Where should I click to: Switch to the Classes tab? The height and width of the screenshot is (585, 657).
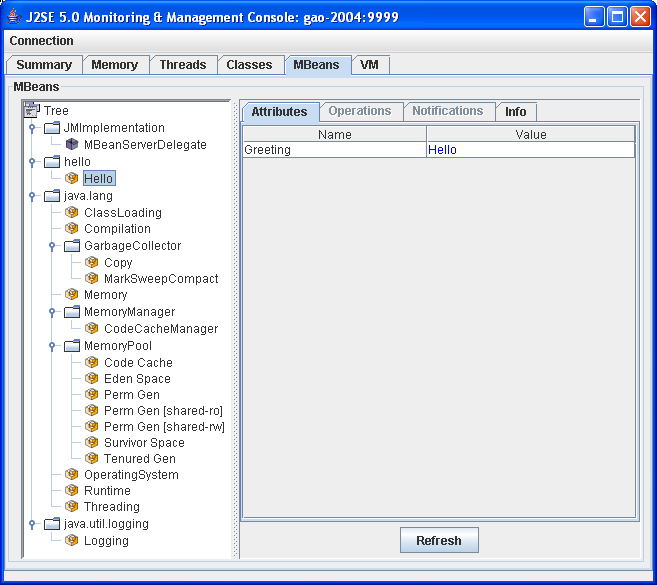coord(250,65)
